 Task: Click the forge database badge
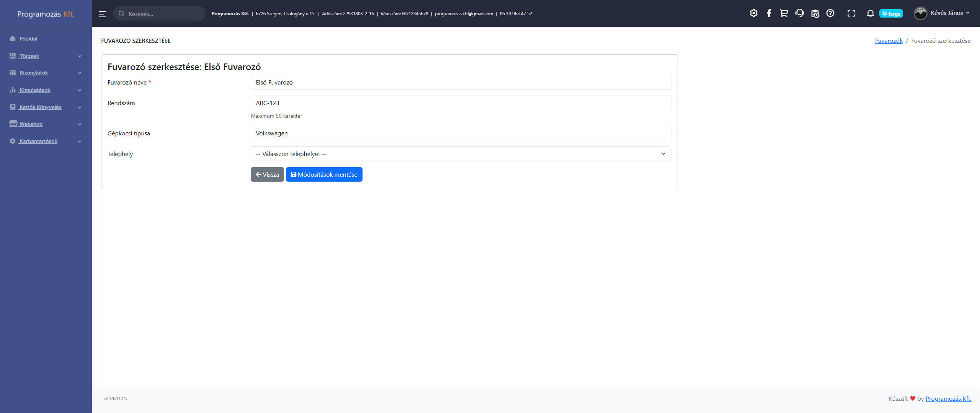coord(891,14)
